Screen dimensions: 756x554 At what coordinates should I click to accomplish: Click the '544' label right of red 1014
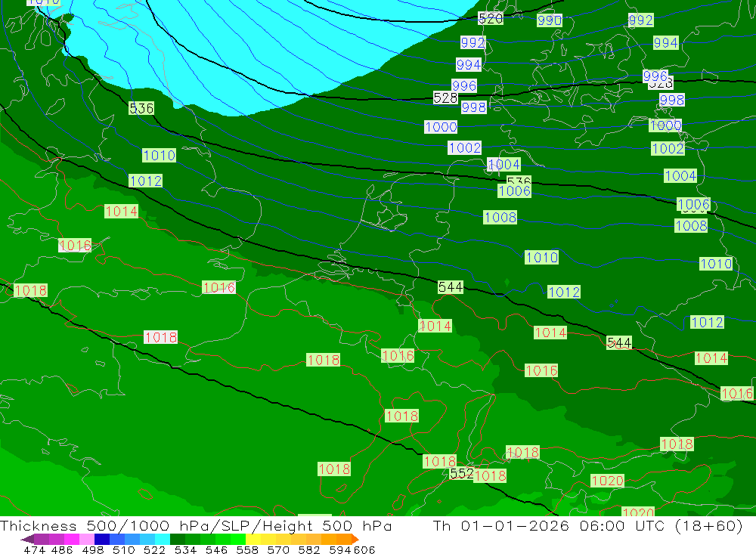point(619,343)
